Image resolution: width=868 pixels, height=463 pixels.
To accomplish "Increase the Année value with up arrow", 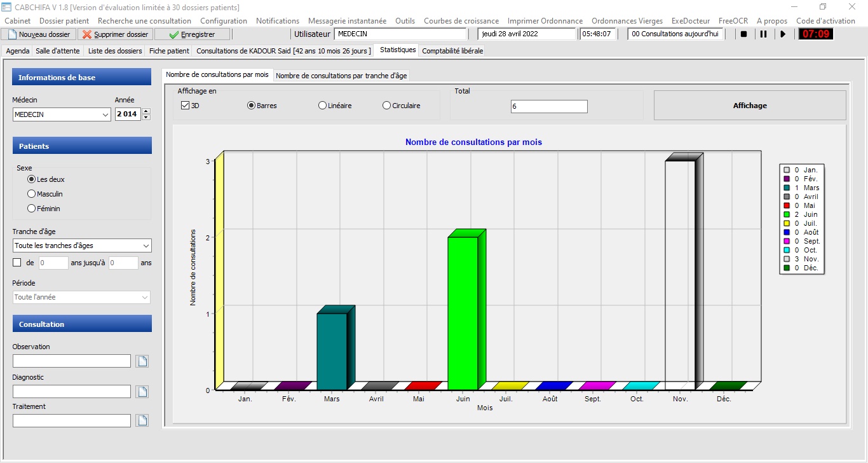I will [x=146, y=112].
